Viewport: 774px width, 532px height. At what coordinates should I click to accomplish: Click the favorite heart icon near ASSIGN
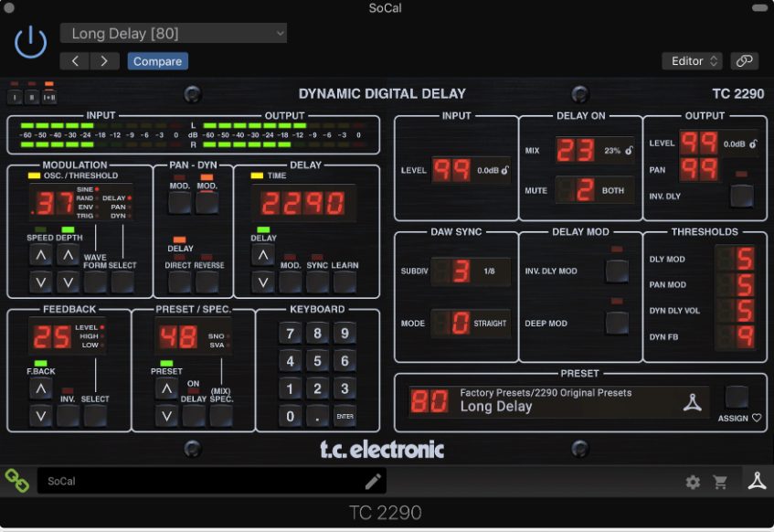click(757, 418)
